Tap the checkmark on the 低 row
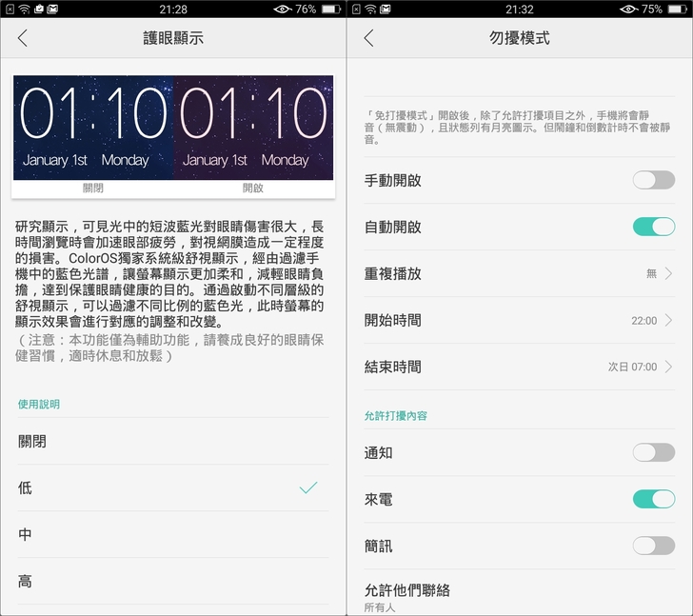 tap(308, 487)
